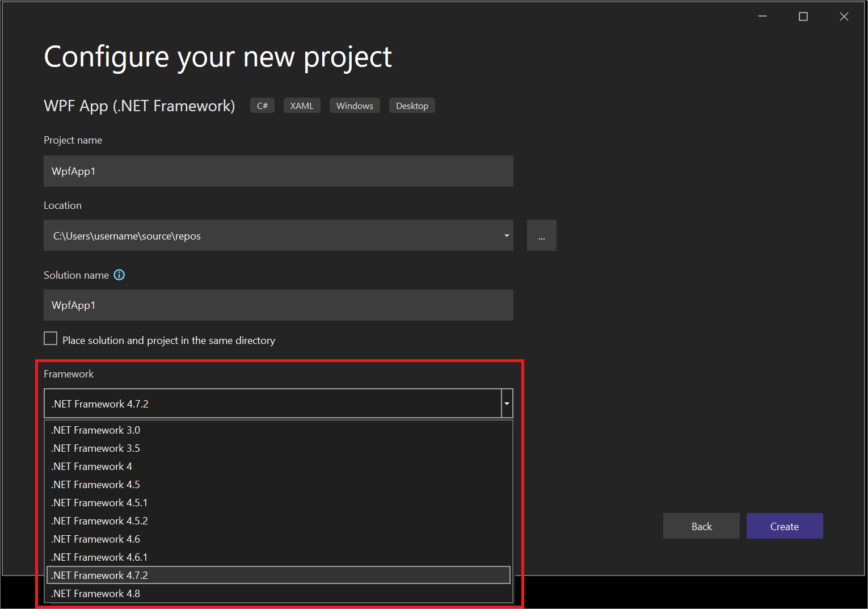
Task: Choose .NET Framework 4.6.1 entry
Action: (x=279, y=557)
